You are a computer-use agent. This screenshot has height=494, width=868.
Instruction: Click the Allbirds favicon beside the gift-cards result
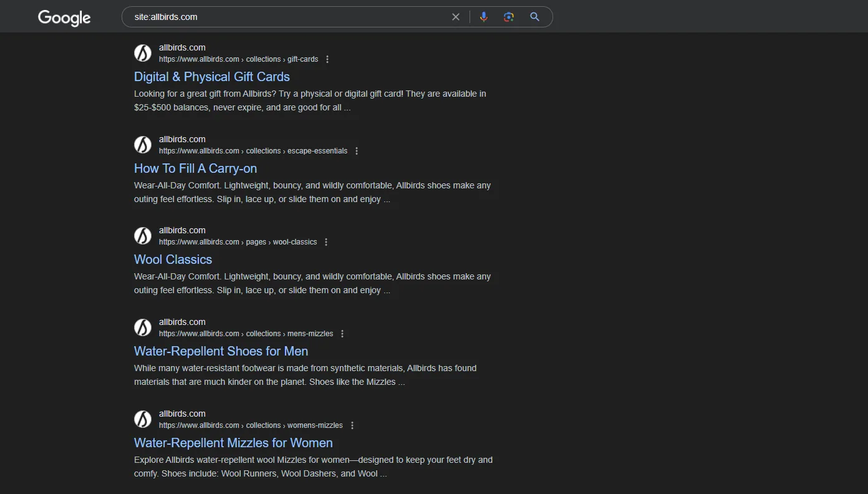pos(143,53)
